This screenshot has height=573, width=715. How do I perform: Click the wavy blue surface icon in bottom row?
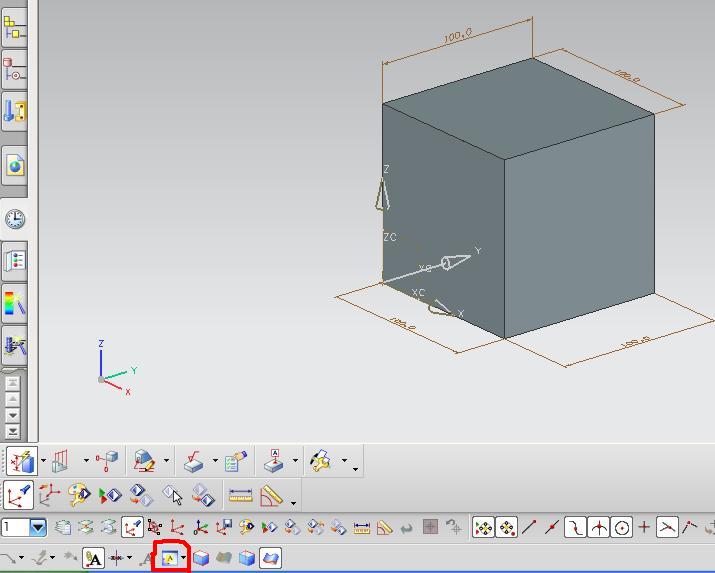[270, 558]
